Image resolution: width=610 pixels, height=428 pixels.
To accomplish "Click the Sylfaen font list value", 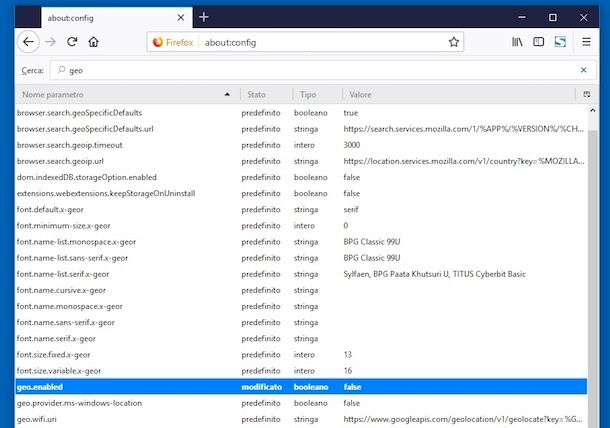I will [x=435, y=274].
